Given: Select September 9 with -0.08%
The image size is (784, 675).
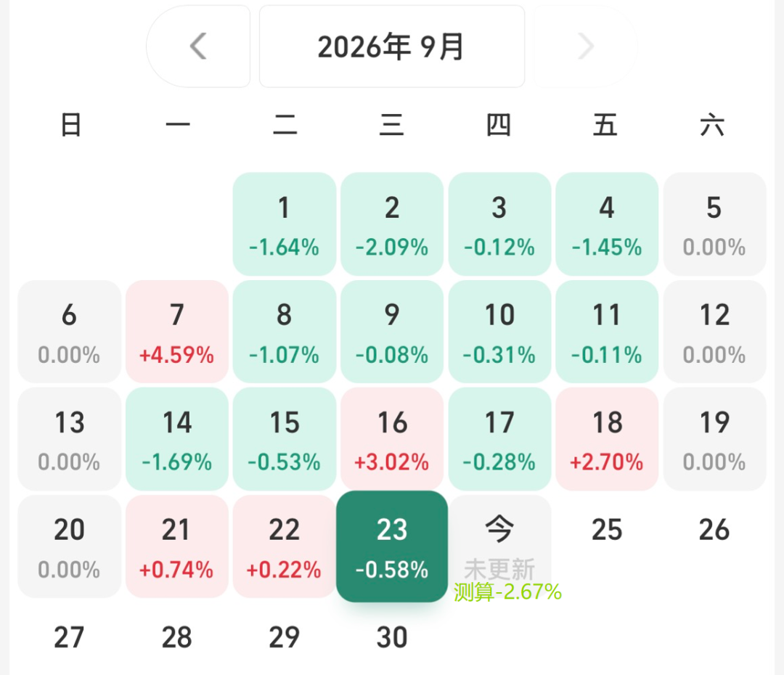Looking at the screenshot, I should point(392,332).
